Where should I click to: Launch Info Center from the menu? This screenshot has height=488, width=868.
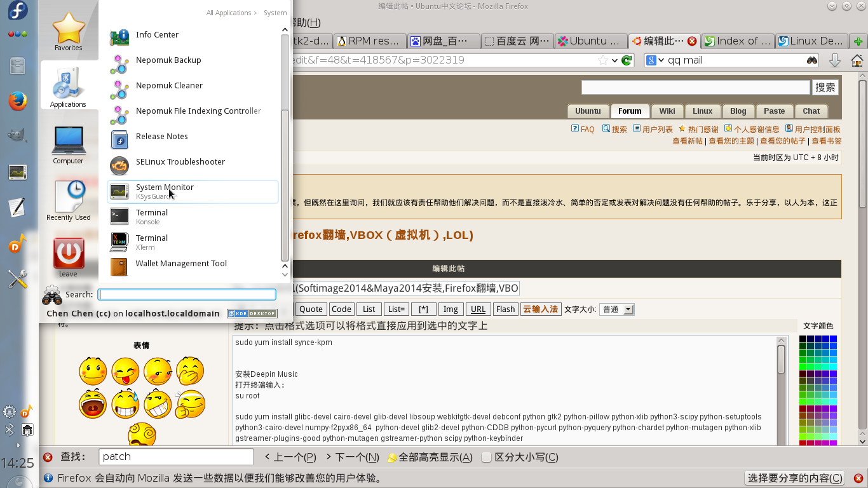point(193,39)
